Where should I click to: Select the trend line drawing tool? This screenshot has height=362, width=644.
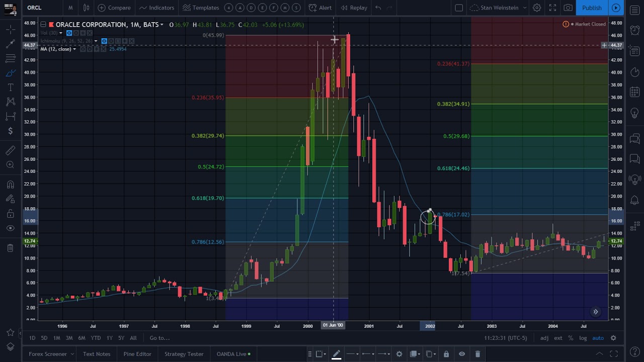10,44
